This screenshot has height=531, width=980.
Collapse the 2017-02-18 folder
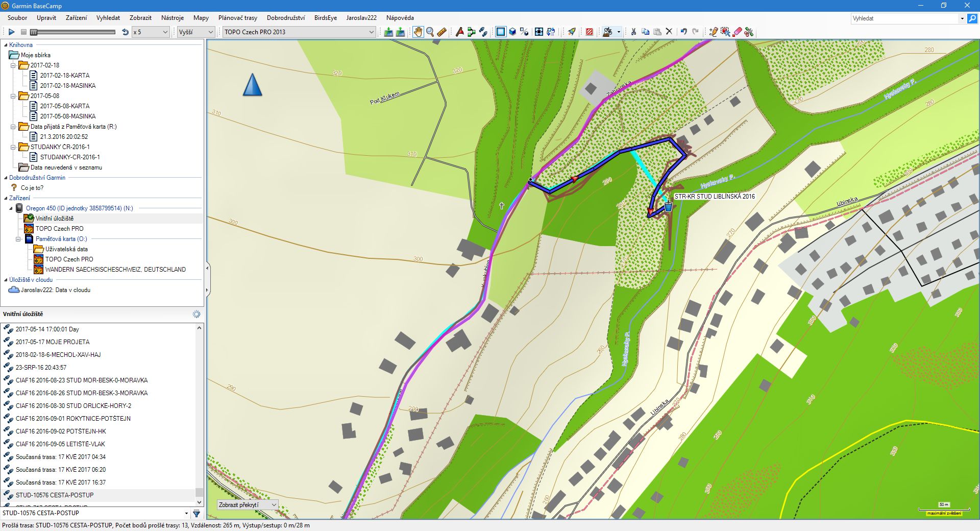click(13, 65)
